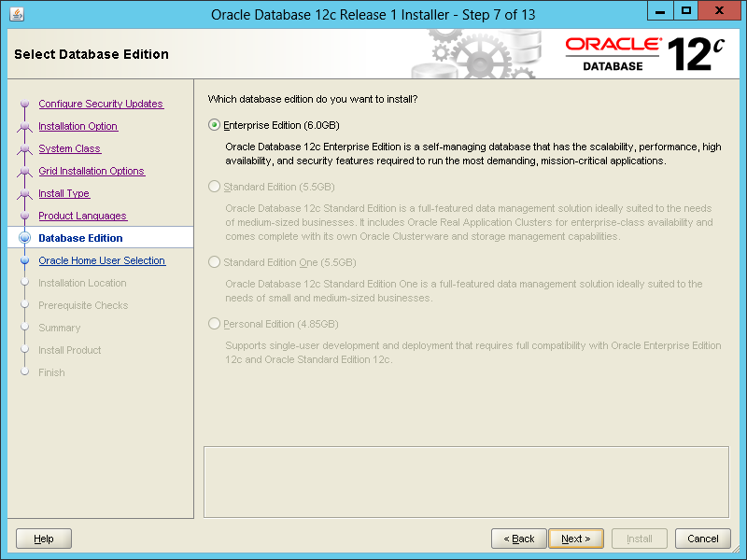Open the Configure Security Updates step
This screenshot has width=747, height=560.
click(x=101, y=104)
